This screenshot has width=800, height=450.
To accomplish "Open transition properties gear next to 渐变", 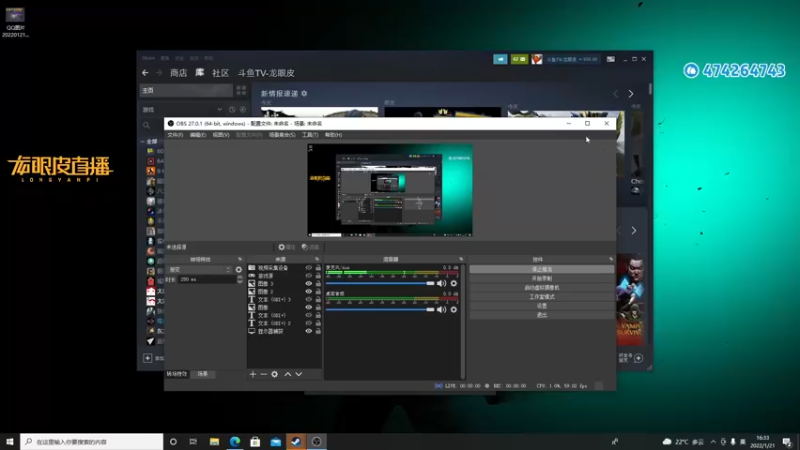I will (x=239, y=269).
